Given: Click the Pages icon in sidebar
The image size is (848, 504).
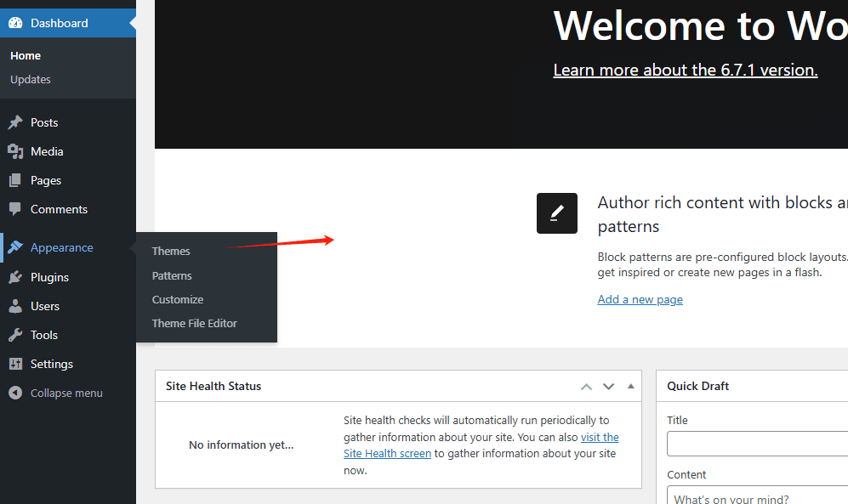Looking at the screenshot, I should (x=15, y=180).
